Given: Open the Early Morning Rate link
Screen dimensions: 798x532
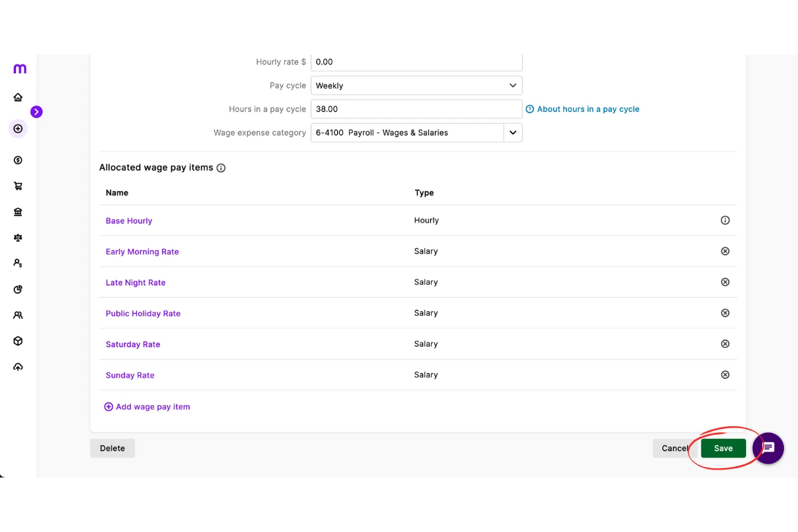Looking at the screenshot, I should [142, 251].
